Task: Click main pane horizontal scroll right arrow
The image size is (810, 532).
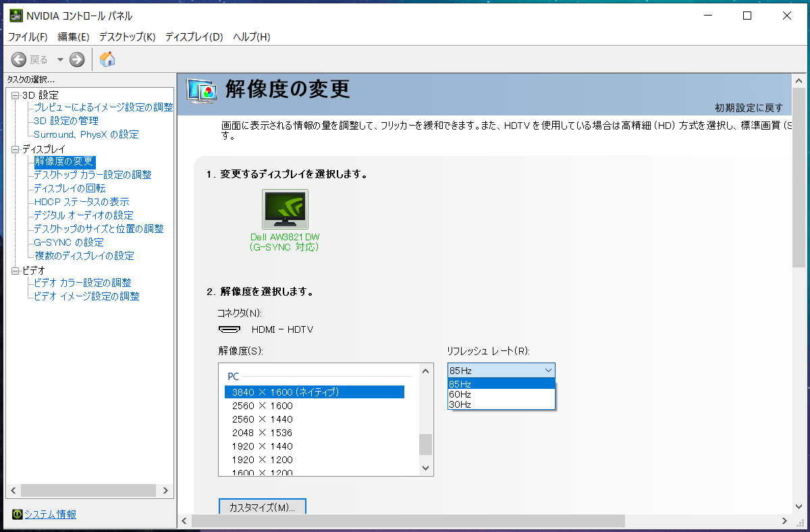Action: click(x=784, y=521)
